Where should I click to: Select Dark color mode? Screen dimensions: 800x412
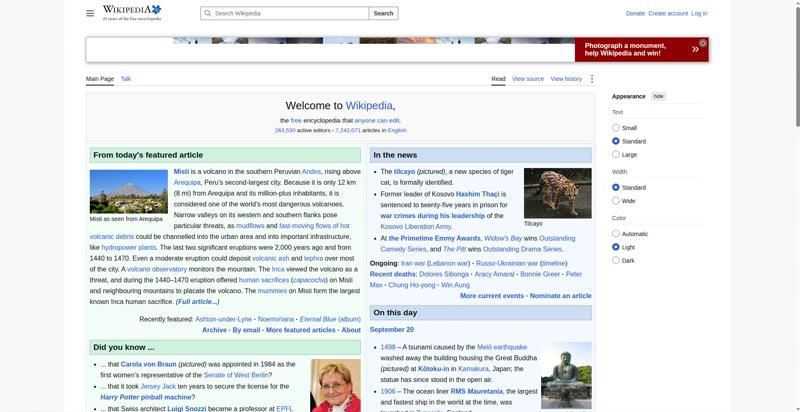pos(616,260)
